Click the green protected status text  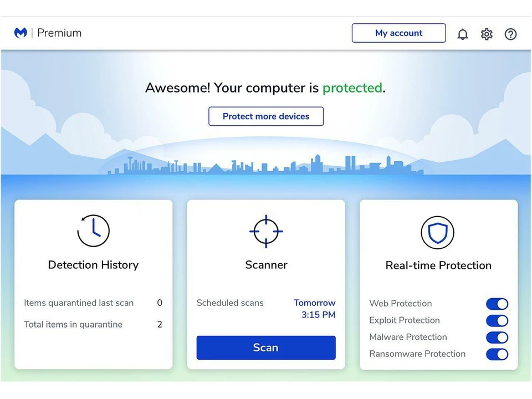[352, 88]
